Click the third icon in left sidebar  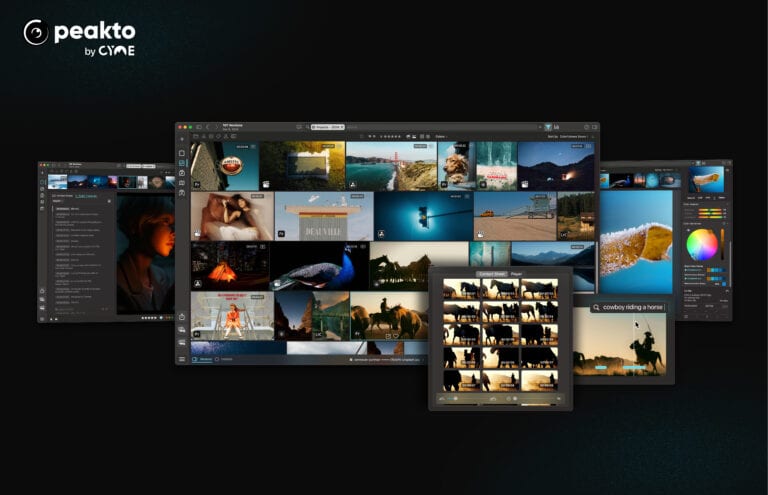coord(182,173)
